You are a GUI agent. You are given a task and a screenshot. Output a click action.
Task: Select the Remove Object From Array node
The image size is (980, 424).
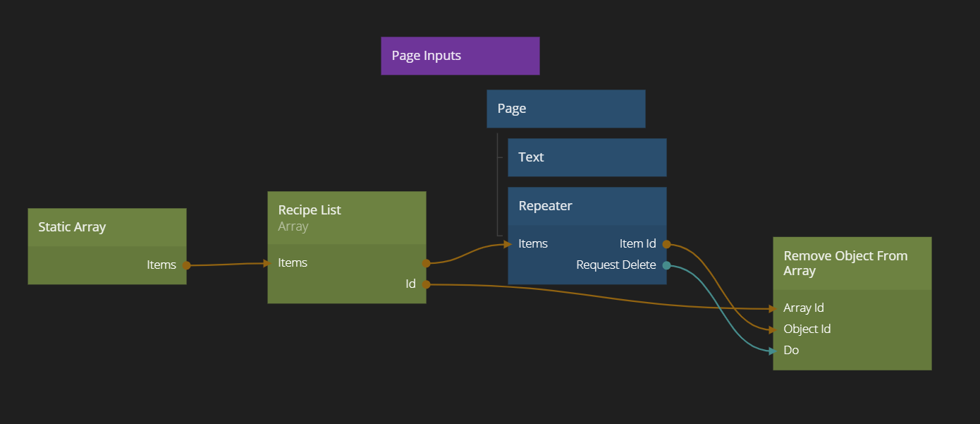coord(845,263)
